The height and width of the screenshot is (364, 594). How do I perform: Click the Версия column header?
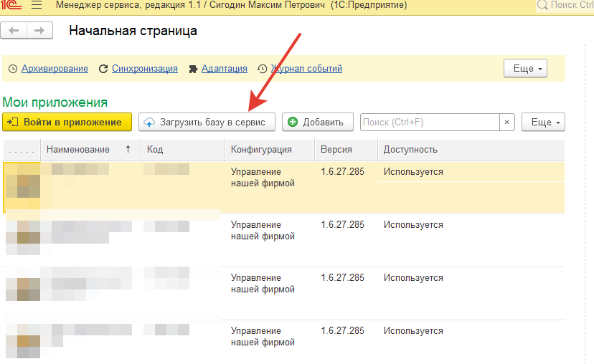click(346, 150)
